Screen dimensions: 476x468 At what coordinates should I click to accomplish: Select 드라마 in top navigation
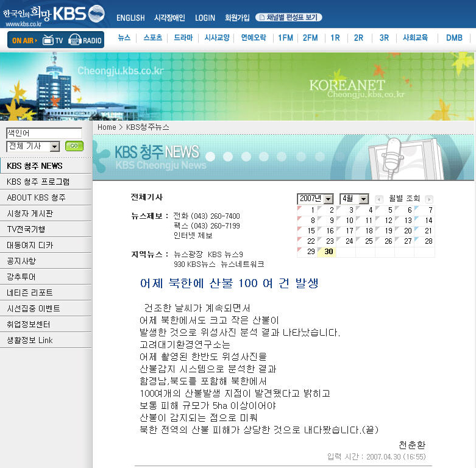coord(183,38)
